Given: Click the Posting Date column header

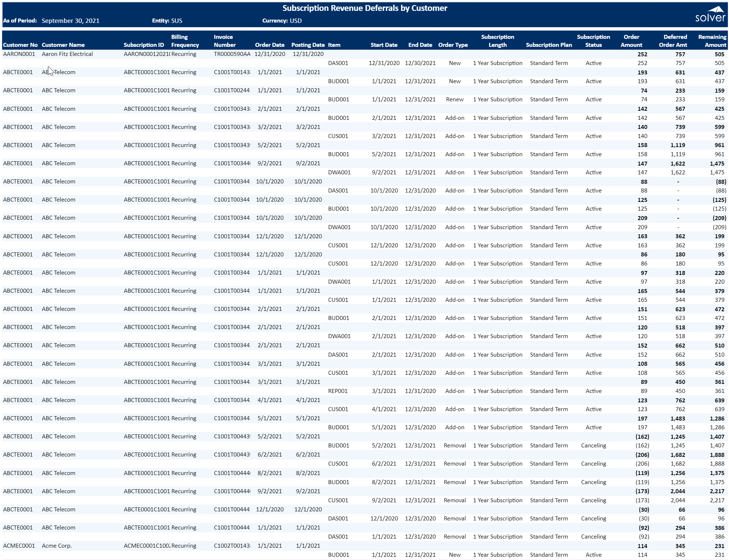Looking at the screenshot, I should point(308,45).
